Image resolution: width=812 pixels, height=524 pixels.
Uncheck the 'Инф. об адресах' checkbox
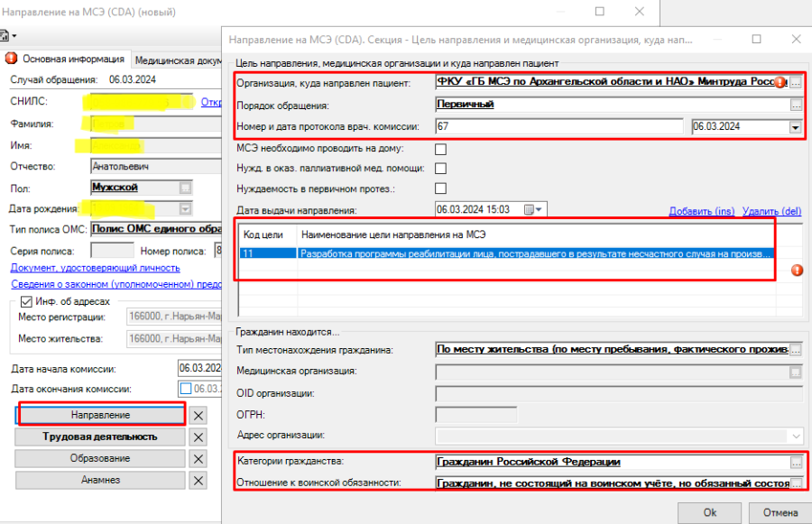[x=25, y=300]
